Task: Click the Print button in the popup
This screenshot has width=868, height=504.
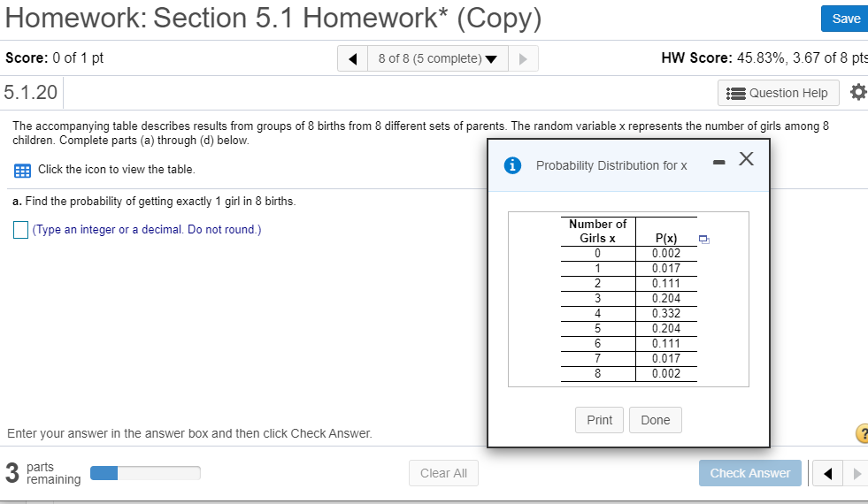Action: coord(600,421)
